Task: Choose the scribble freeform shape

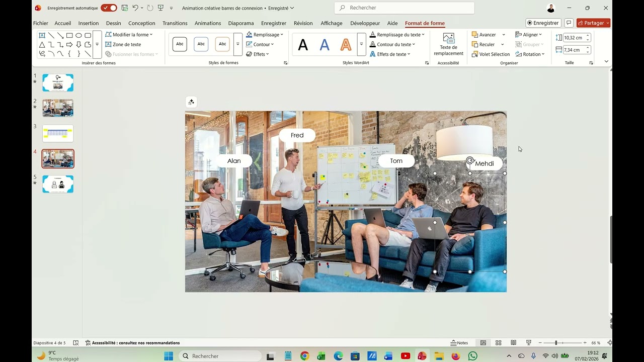Action: [x=42, y=54]
